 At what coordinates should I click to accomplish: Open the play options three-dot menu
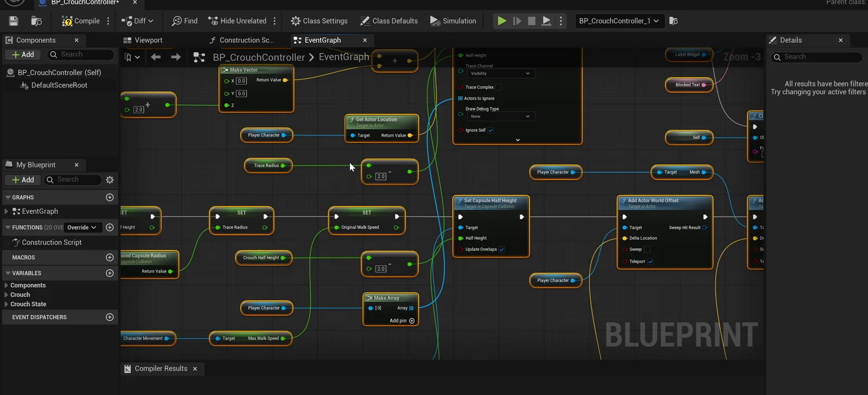tap(561, 21)
